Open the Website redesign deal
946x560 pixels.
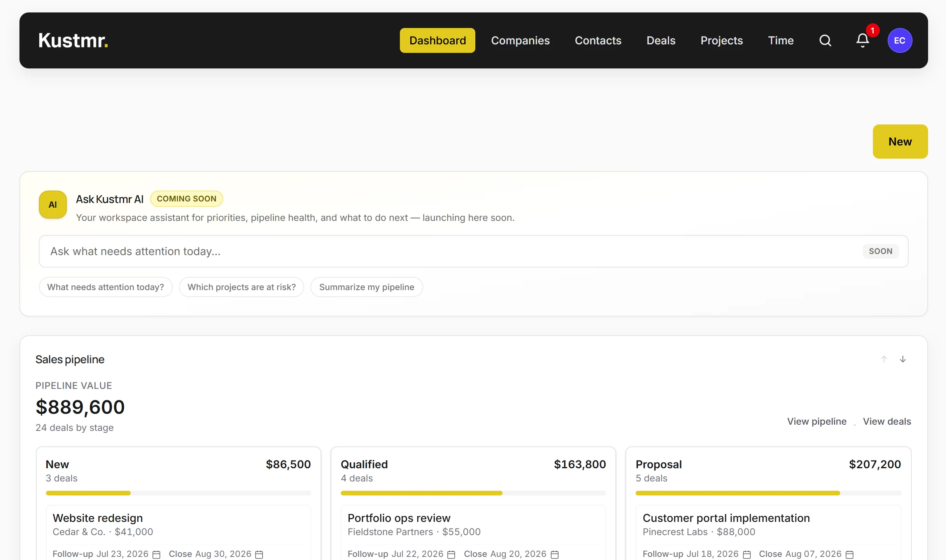[x=98, y=518]
